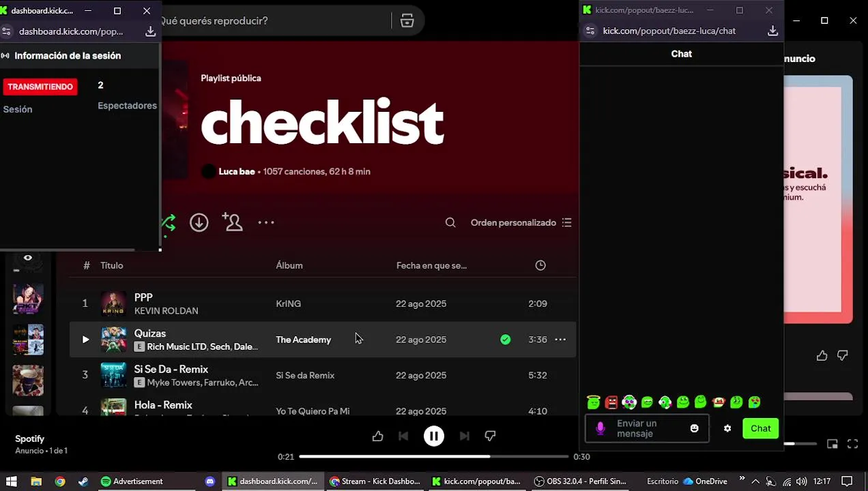Screen dimensions: 868x491
Task: Open the emoji picker in Kick chat
Action: pyautogui.click(x=694, y=428)
